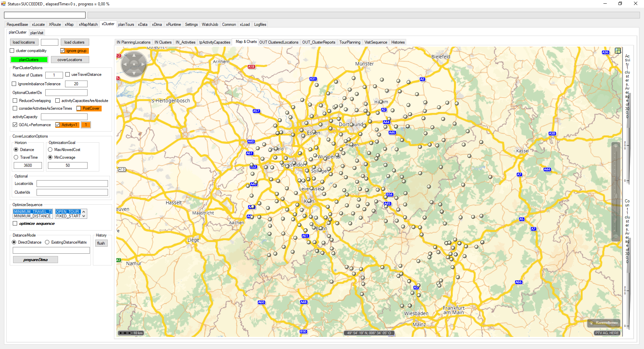Zoom out using the map minus button
This screenshot has width=644, height=349.
click(615, 237)
